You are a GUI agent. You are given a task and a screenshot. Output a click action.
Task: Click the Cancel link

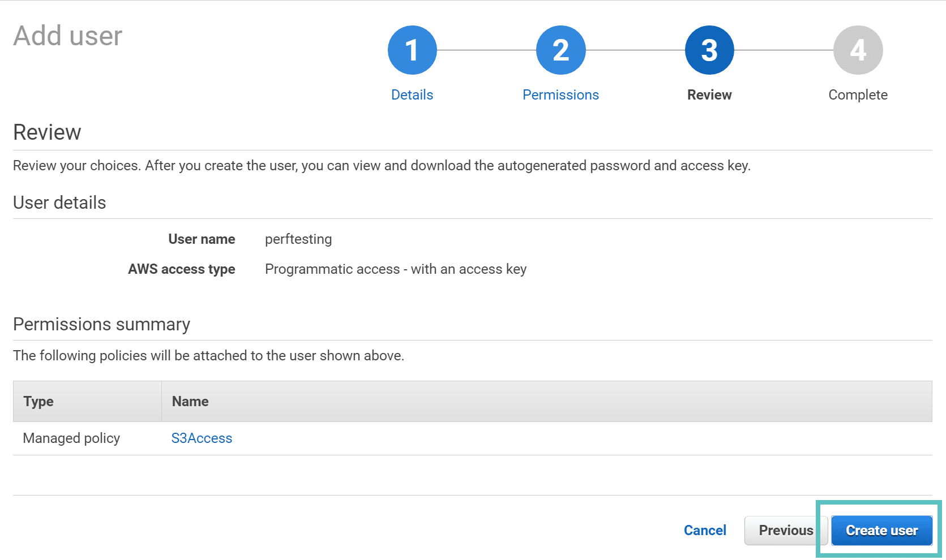[704, 530]
